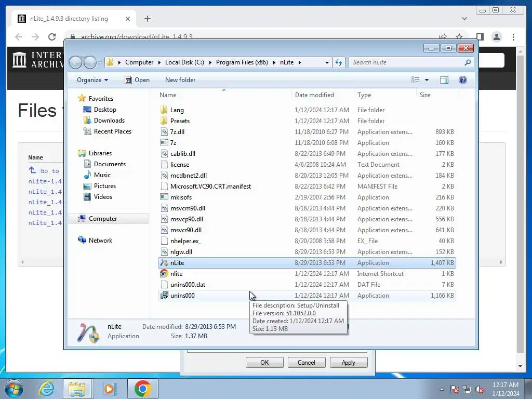Click the OK button

[264, 362]
